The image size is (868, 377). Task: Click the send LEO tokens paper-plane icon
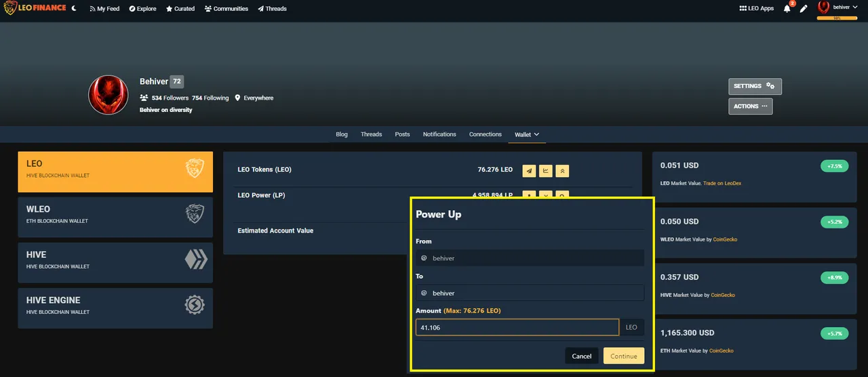click(529, 170)
